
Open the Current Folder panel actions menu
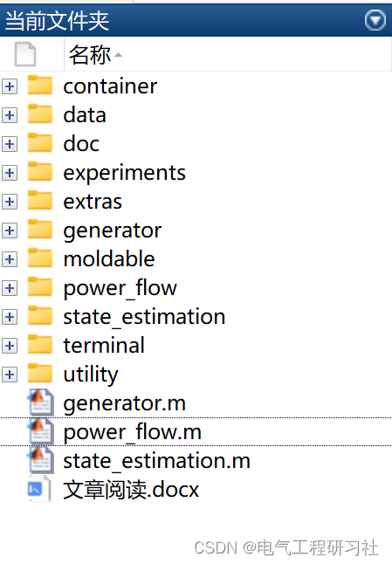[x=375, y=20]
